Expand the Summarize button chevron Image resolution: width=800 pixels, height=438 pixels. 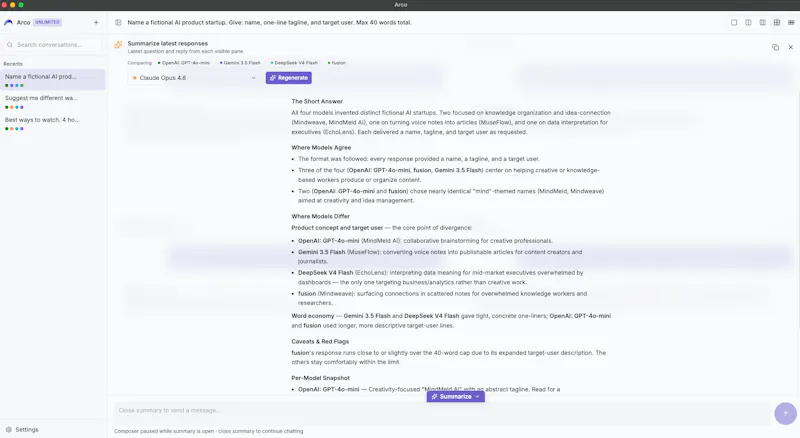tap(478, 397)
